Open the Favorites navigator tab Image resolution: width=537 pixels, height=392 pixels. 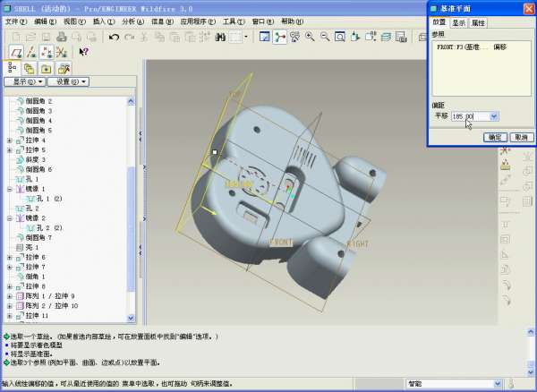point(47,69)
